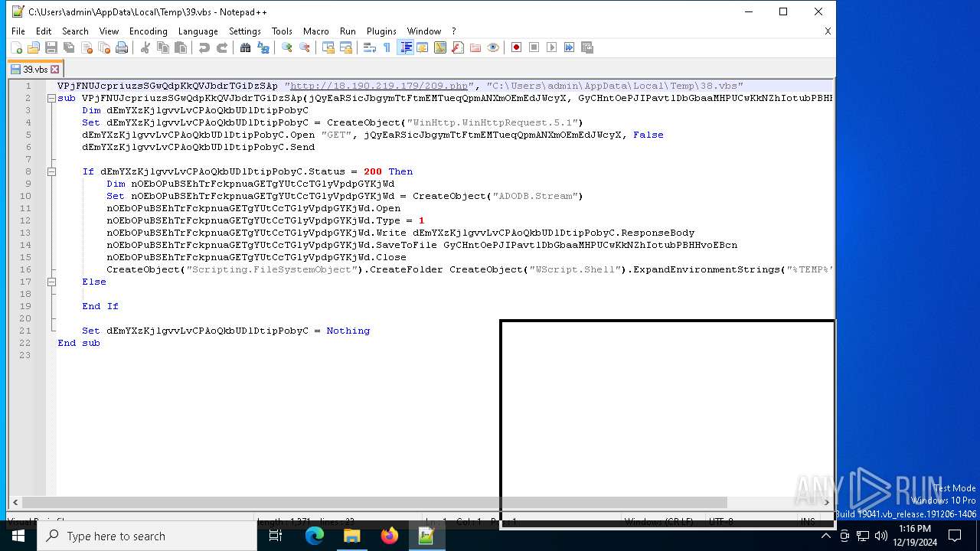Click the Copy toolbar icon
The height and width of the screenshot is (551, 980).
click(162, 47)
